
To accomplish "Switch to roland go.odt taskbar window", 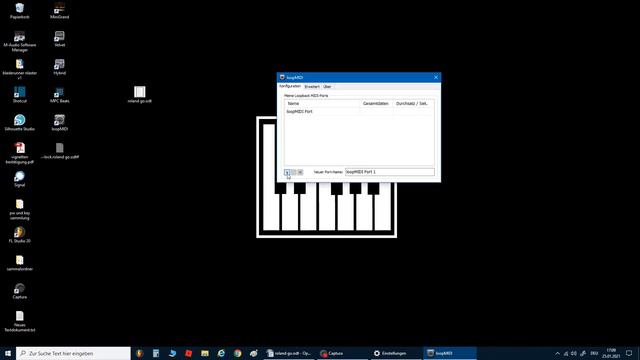I will [289, 353].
